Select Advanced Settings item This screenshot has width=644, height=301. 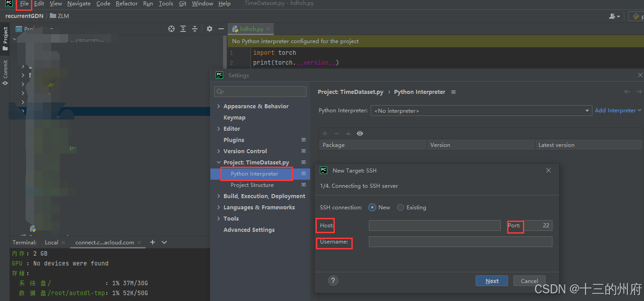(249, 230)
